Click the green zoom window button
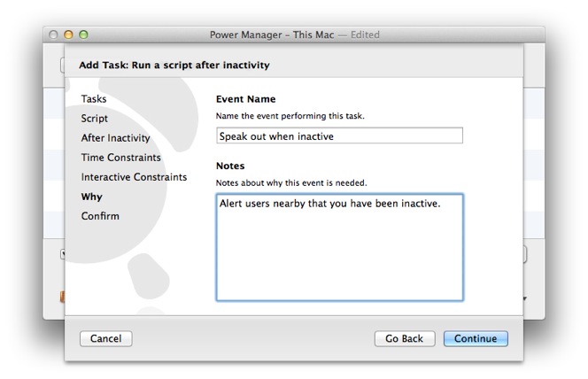588x379 pixels. pyautogui.click(x=83, y=35)
